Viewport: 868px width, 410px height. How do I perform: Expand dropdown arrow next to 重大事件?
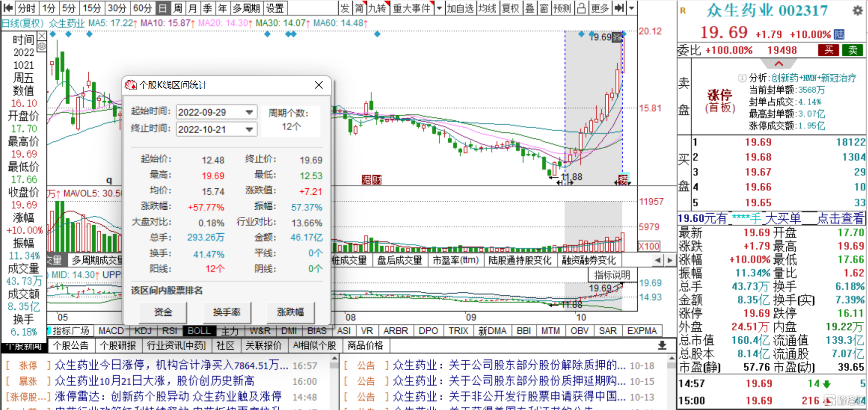coord(439,8)
